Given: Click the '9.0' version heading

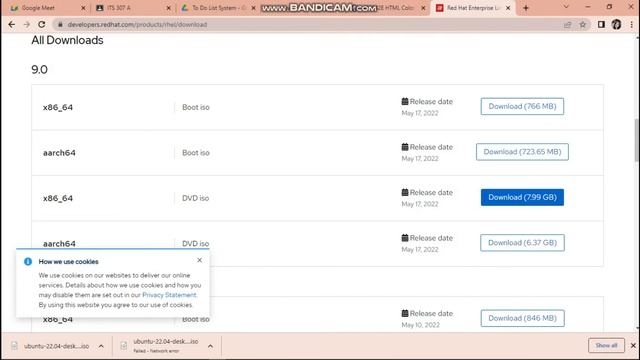Looking at the screenshot, I should click(40, 70).
